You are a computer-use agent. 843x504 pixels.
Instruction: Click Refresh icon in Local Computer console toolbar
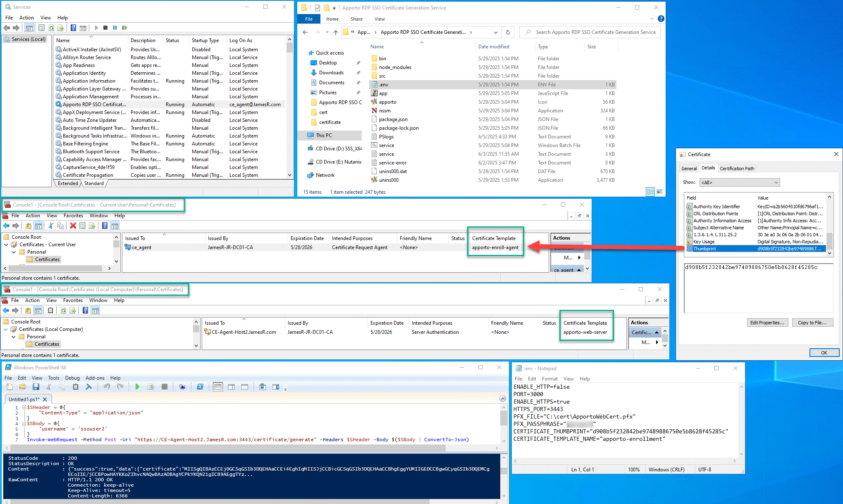click(x=63, y=310)
